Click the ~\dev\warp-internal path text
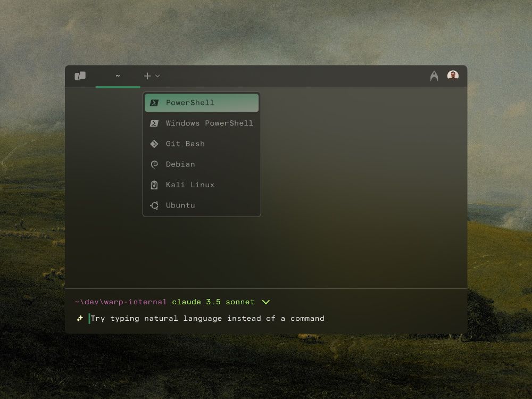Screen dimensions: 532x399 (121, 302)
